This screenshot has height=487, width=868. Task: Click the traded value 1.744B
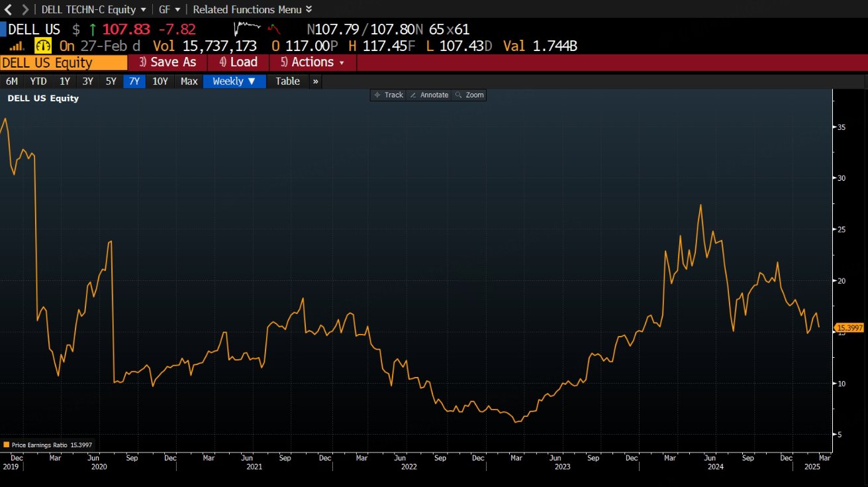(555, 46)
